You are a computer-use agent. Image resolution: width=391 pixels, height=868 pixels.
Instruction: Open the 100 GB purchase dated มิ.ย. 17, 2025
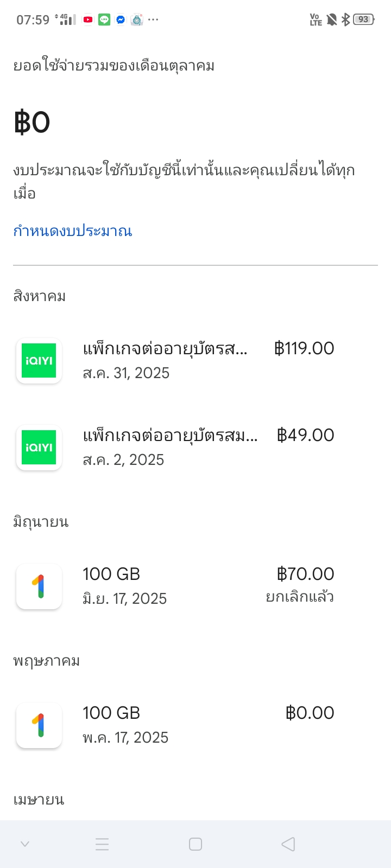[125, 586]
